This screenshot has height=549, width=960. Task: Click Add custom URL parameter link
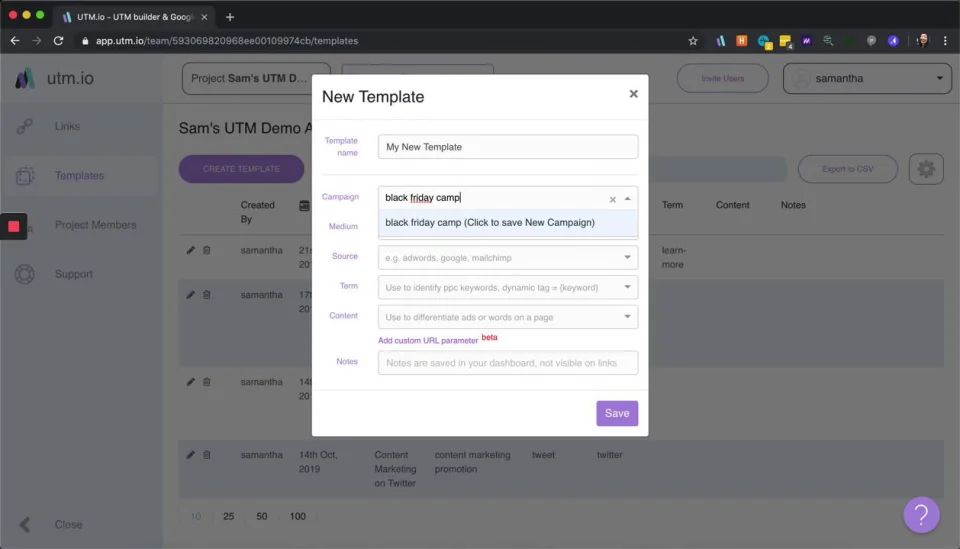(x=428, y=340)
